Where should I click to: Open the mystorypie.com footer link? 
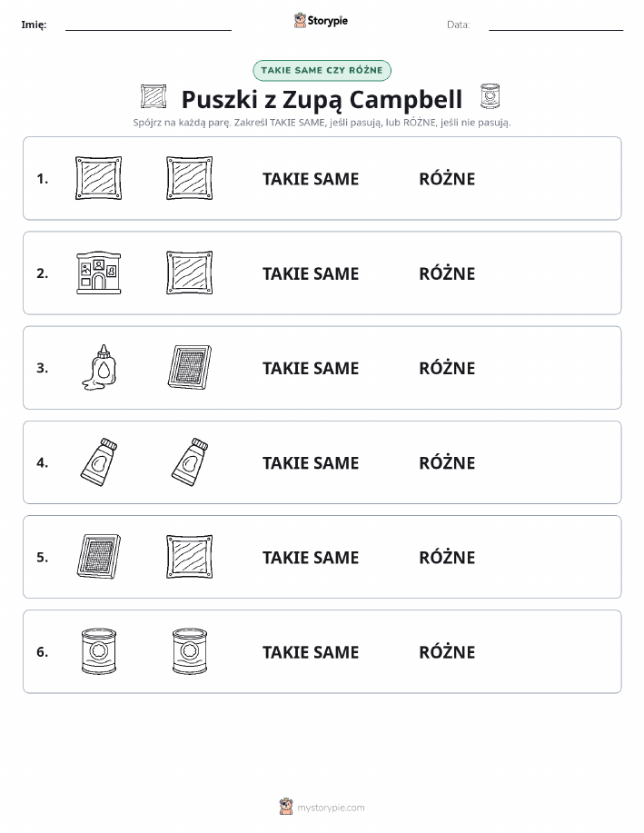(331, 808)
